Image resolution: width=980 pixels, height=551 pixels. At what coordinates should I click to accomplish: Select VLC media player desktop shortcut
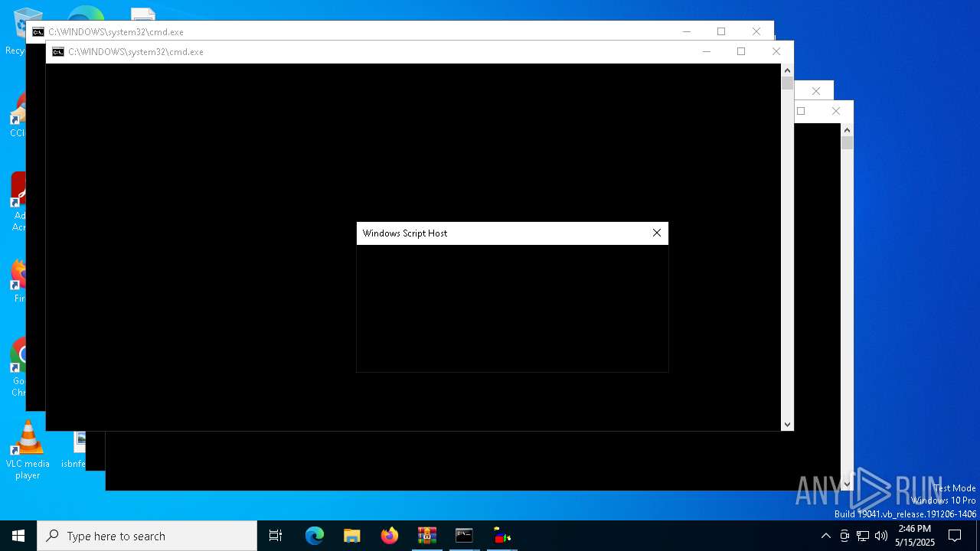pos(28,451)
